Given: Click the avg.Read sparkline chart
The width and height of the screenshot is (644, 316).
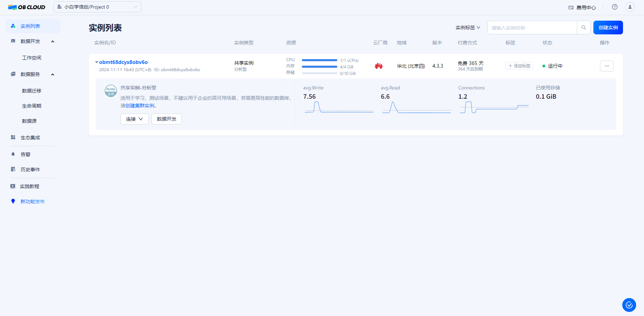Looking at the screenshot, I should coord(416,107).
